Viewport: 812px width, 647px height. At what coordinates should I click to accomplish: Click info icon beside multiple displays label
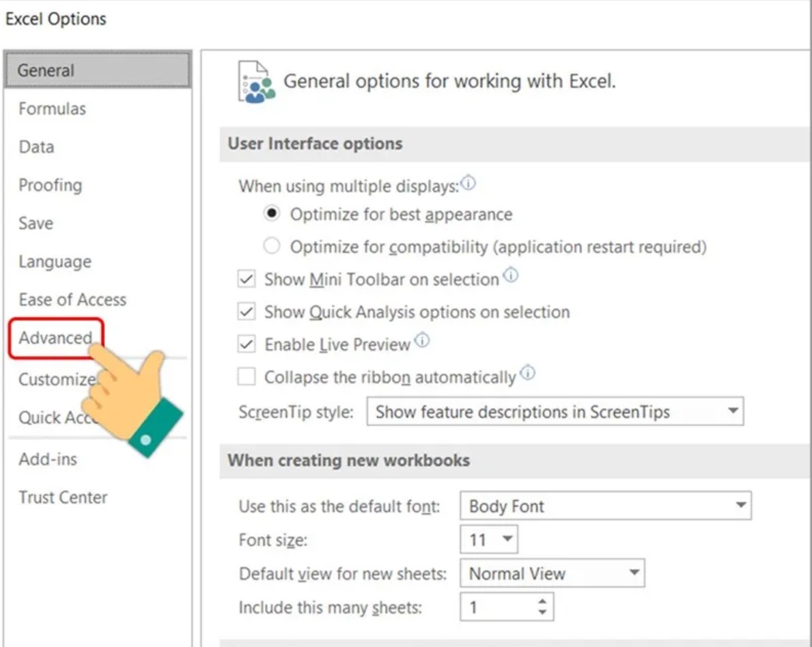coord(468,183)
